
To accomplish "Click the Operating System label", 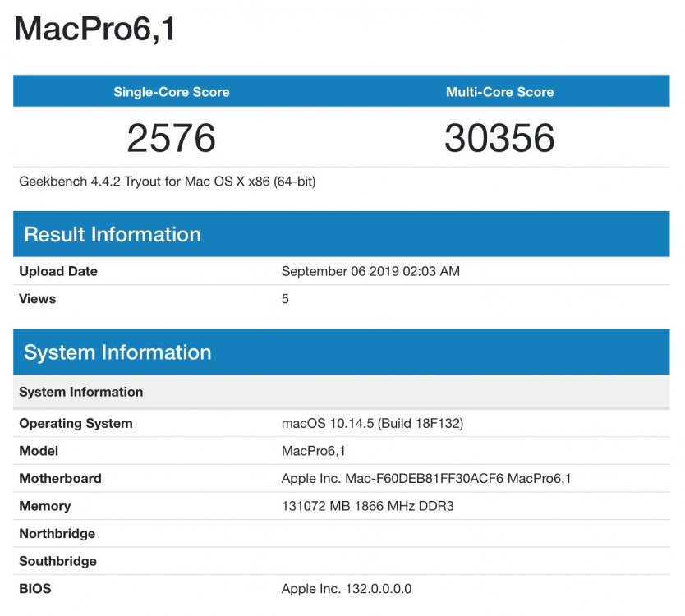I will [76, 423].
